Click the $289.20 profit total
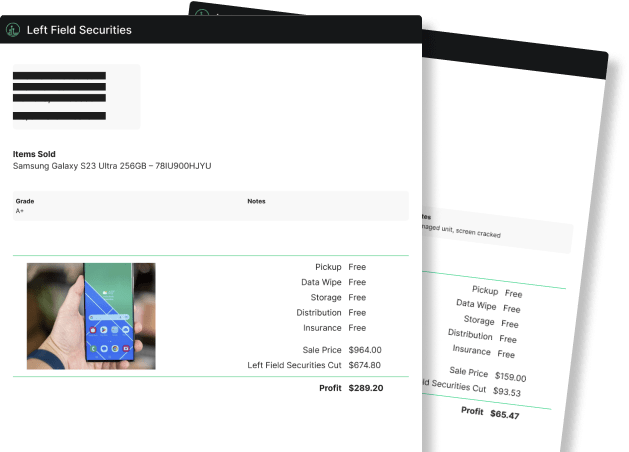This screenshot has height=452, width=629. [366, 388]
